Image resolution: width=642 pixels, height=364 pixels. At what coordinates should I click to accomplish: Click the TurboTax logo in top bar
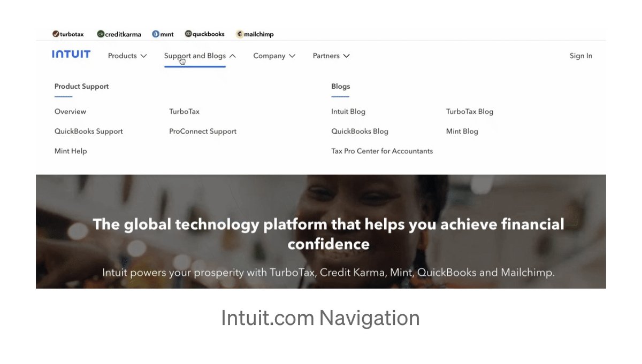click(x=68, y=34)
